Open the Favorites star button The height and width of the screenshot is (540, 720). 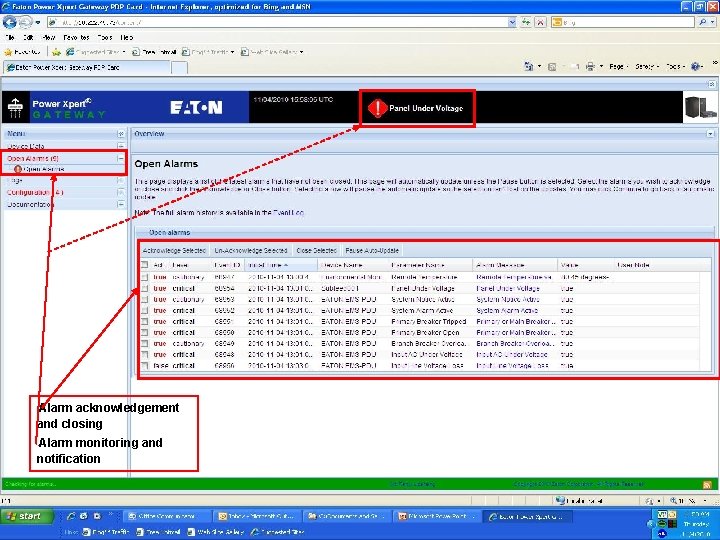click(22, 52)
